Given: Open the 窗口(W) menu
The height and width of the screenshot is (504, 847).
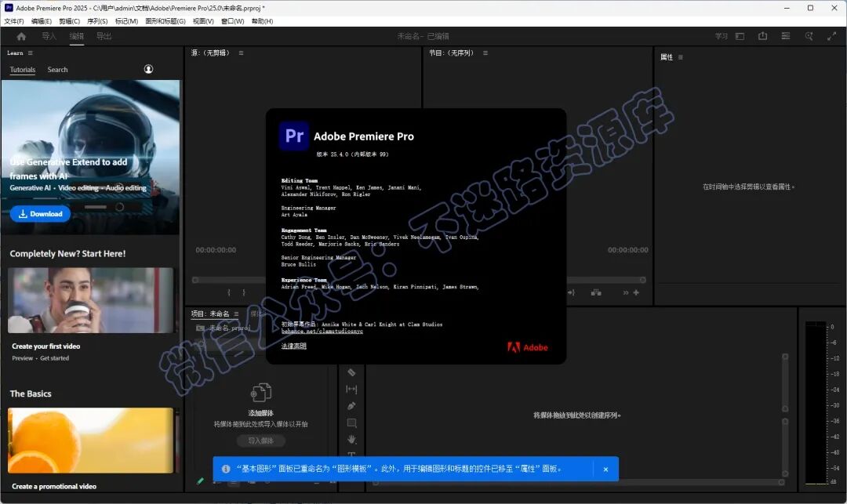Looking at the screenshot, I should point(232,21).
